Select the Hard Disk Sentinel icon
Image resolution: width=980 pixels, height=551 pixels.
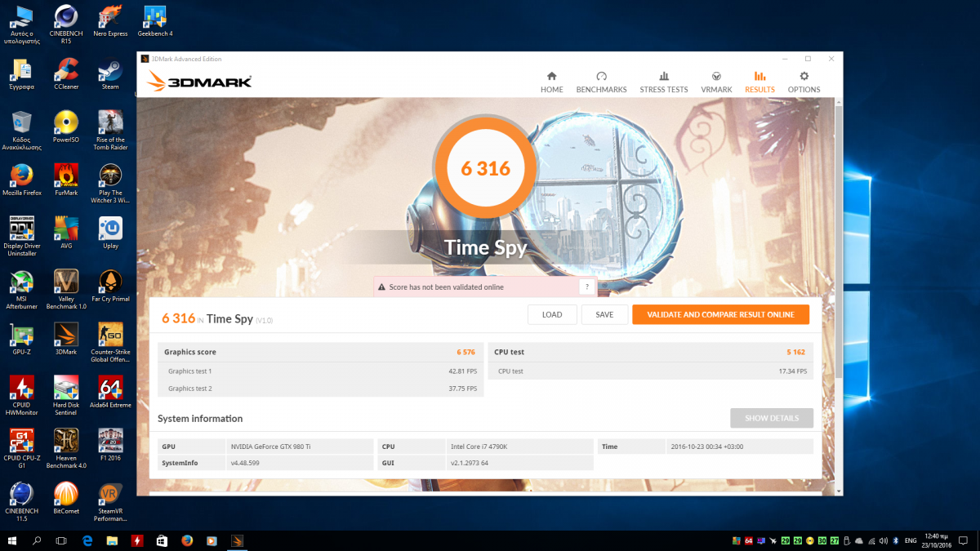coord(66,396)
